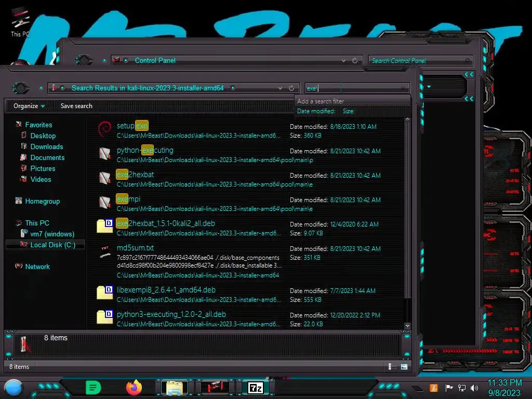The width and height of the screenshot is (532, 399).
Task: Open the Control Panel taskbar button
Action: 215,388
